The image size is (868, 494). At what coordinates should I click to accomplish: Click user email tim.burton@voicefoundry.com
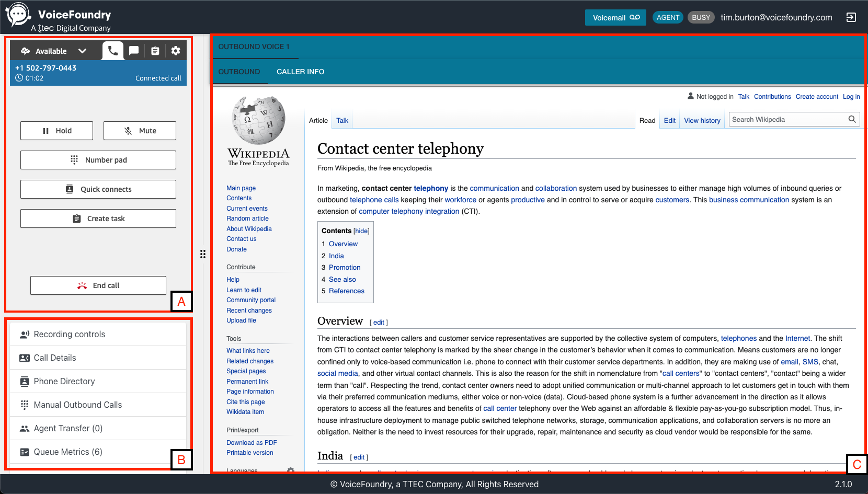coord(776,17)
